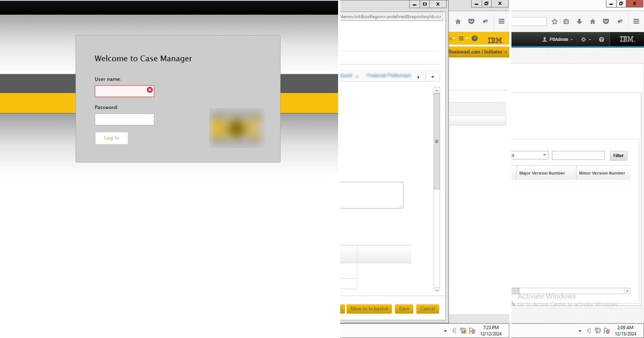Image resolution: width=644 pixels, height=338 pixels.
Task: Click the popup's vertical scrollbar down arrow
Action: pos(436,290)
